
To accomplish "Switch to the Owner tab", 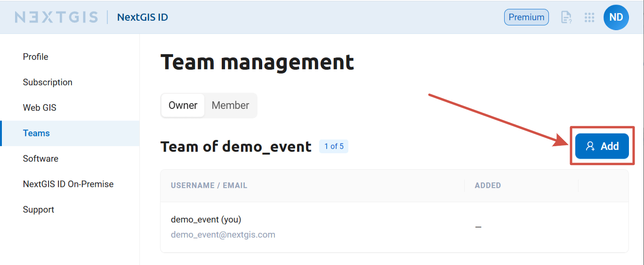I will pyautogui.click(x=183, y=105).
